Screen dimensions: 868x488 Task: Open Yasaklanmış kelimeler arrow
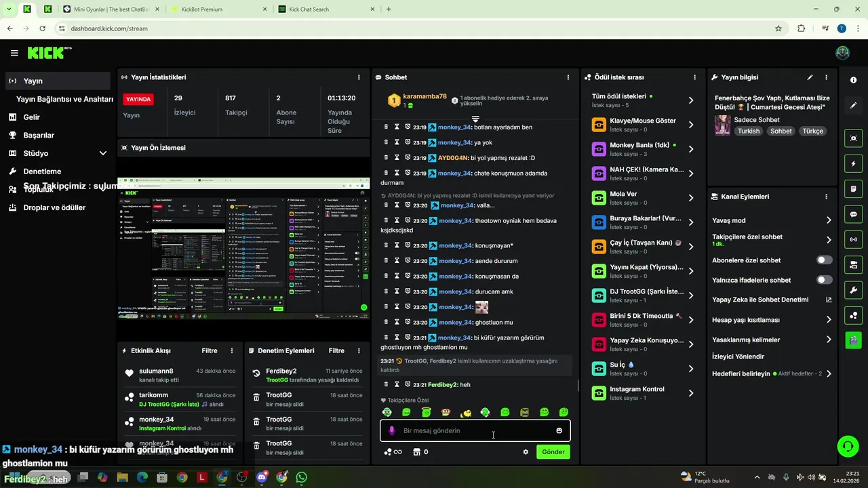[x=829, y=340]
